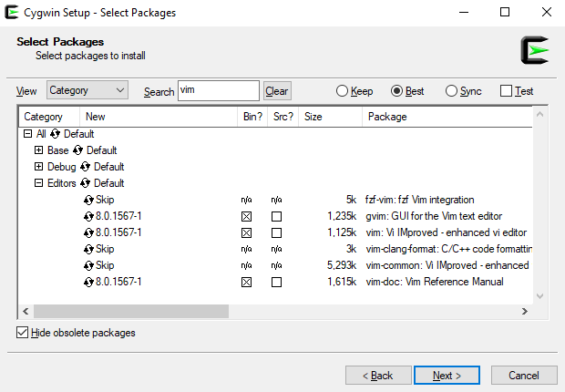Expand the Base category tree node
The height and width of the screenshot is (392, 565).
pyautogui.click(x=38, y=150)
